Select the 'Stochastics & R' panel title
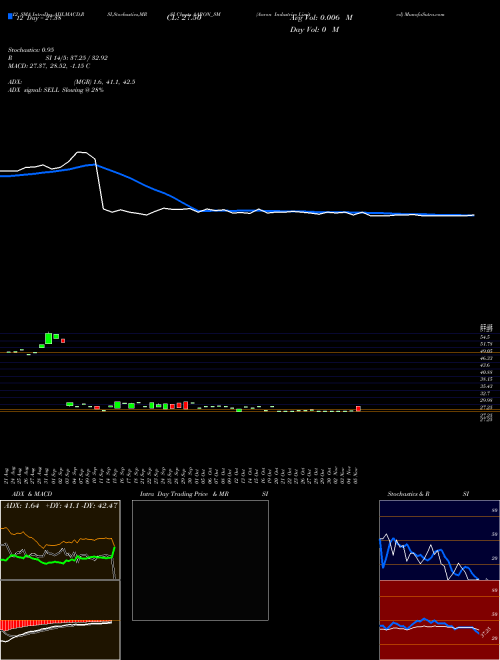The height and width of the screenshot is (660, 500). coord(408,494)
